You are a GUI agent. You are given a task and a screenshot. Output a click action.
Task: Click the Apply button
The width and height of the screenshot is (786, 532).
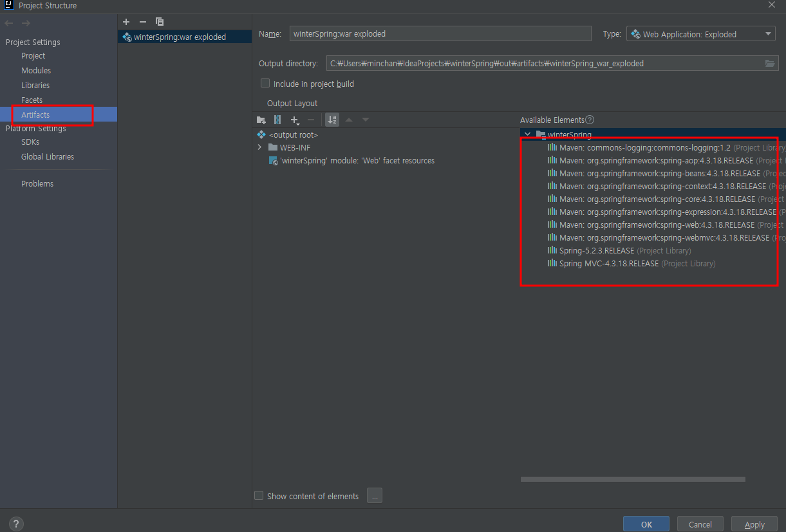coord(754,524)
